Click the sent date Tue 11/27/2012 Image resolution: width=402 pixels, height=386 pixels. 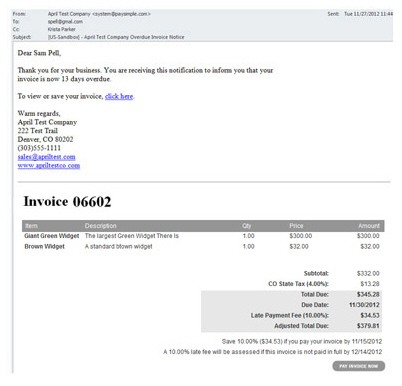point(368,14)
